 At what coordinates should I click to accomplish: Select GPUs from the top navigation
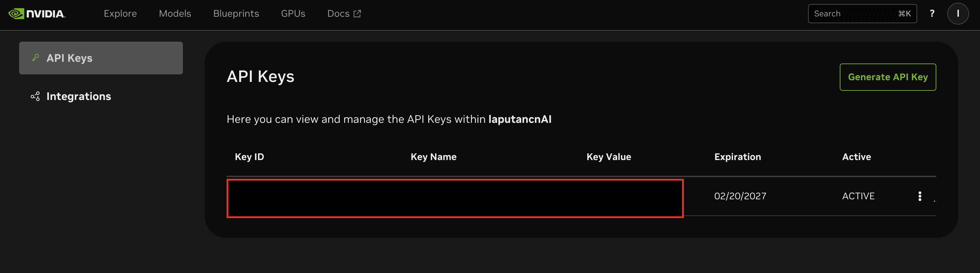point(293,13)
